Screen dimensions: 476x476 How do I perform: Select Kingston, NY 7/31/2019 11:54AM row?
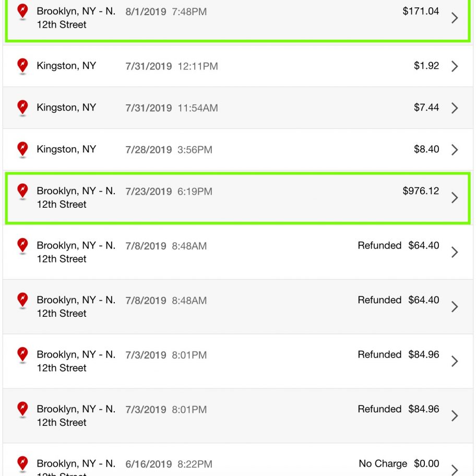[x=237, y=108]
